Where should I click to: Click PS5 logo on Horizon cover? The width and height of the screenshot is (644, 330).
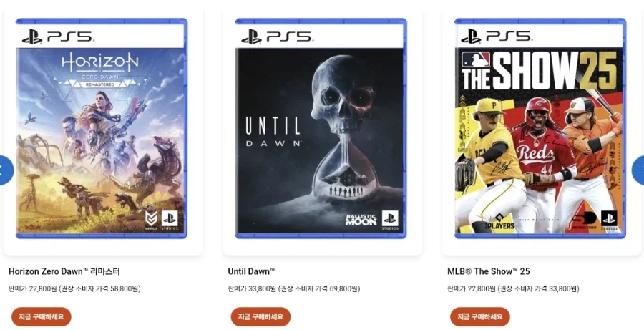coord(58,37)
